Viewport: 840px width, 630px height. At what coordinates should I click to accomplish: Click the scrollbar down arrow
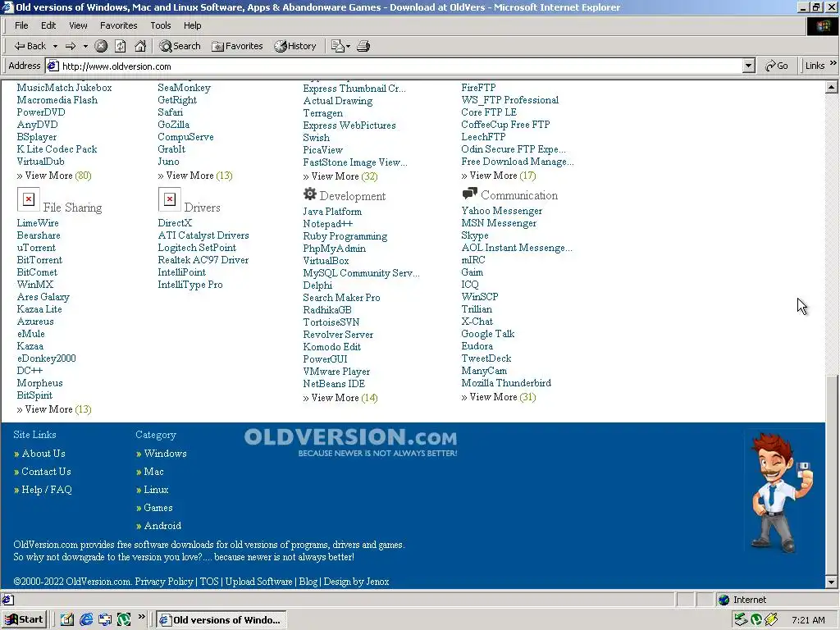click(x=832, y=582)
